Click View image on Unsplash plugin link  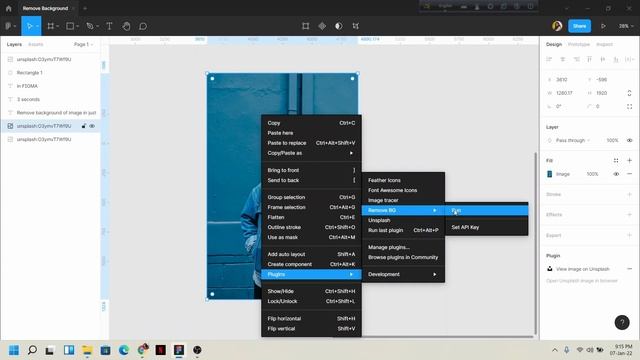pyautogui.click(x=582, y=269)
